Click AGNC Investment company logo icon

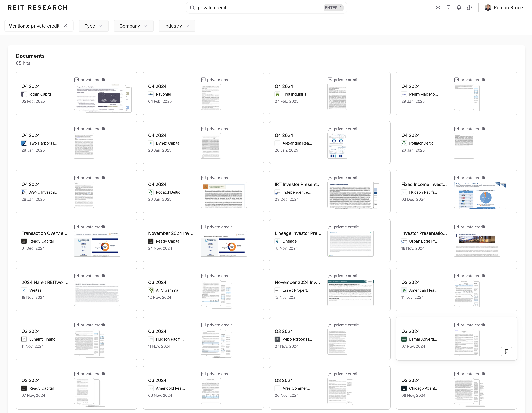click(24, 192)
